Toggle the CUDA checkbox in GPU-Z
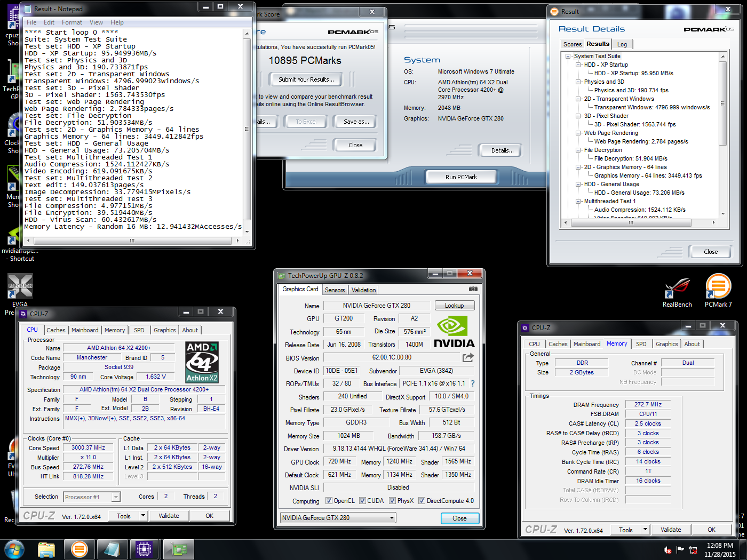This screenshot has width=747, height=560. (363, 501)
